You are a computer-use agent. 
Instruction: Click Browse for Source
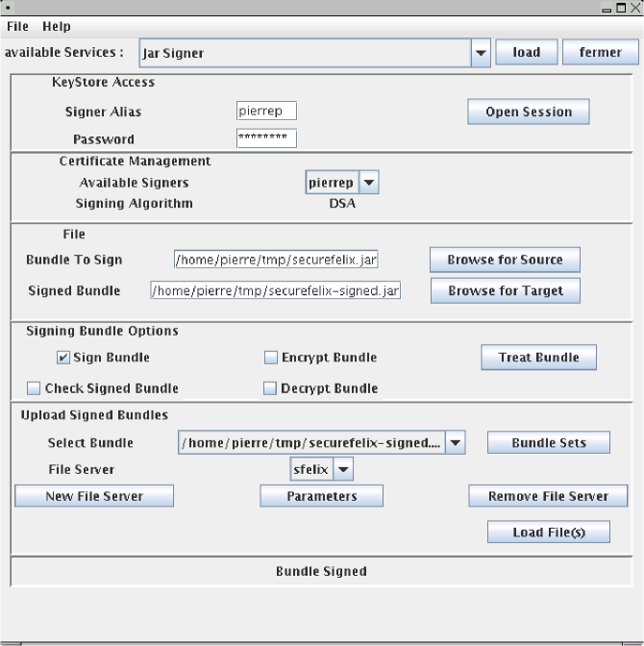504,260
